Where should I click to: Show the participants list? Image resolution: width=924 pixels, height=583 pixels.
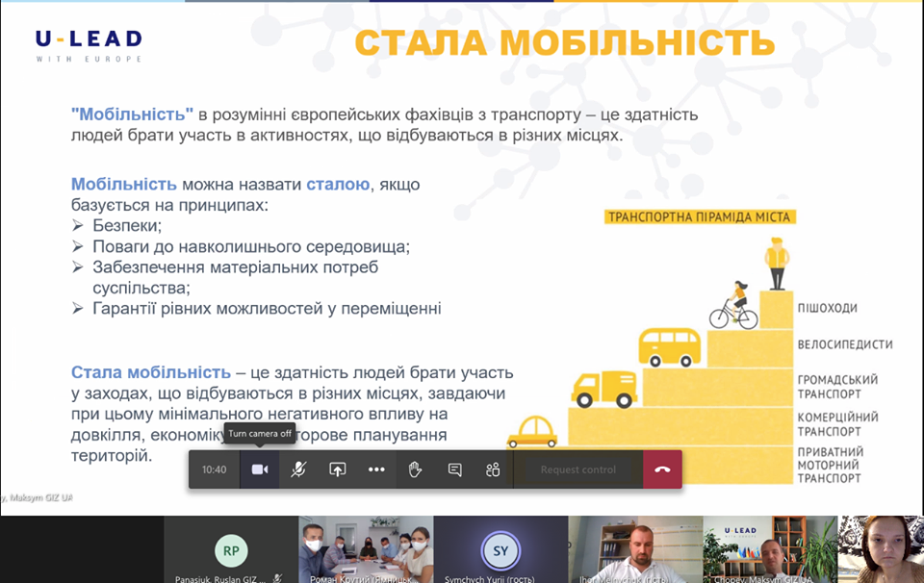(493, 469)
